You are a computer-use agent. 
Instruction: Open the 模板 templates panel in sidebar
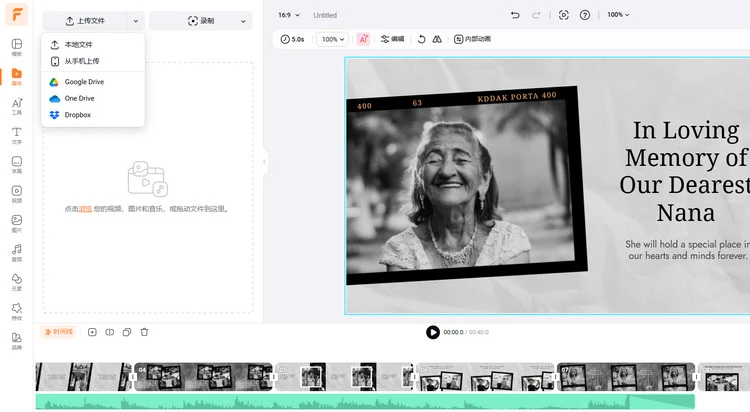pyautogui.click(x=17, y=47)
